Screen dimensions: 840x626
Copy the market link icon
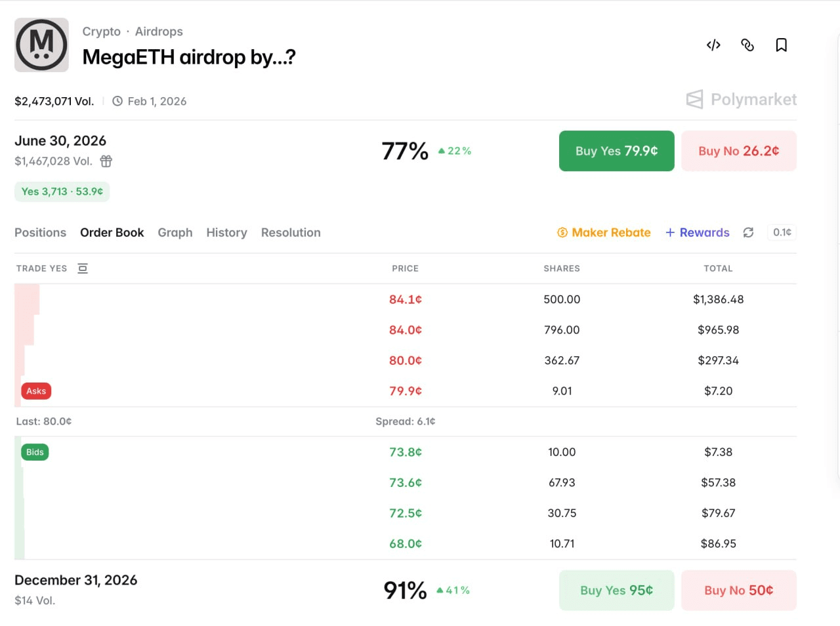[x=747, y=45]
